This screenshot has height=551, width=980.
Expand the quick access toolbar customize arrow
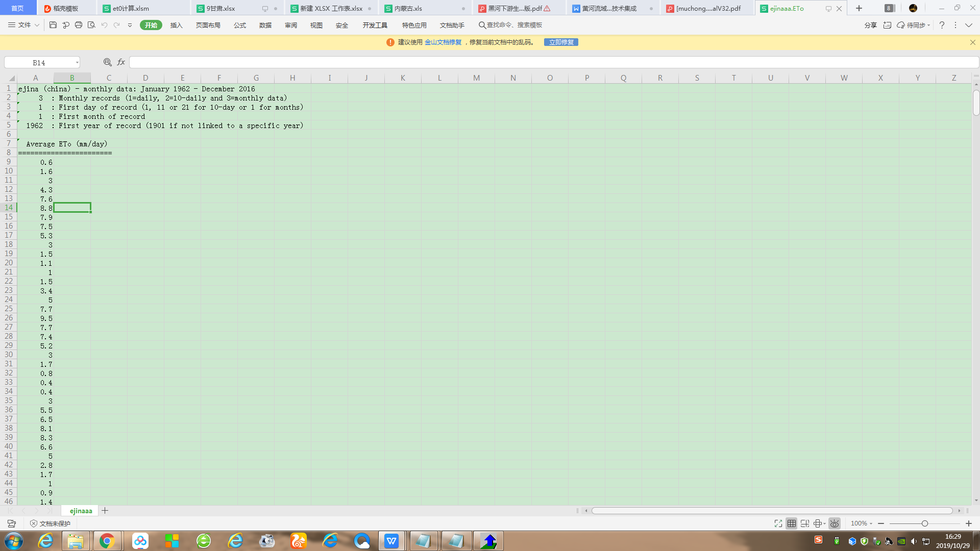tap(130, 25)
